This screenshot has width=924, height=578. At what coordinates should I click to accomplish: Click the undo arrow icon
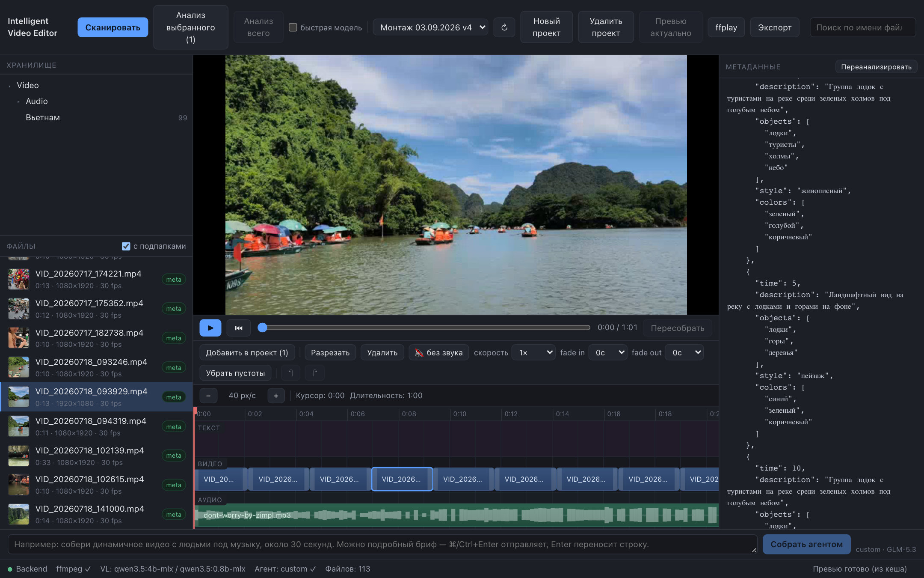(290, 373)
